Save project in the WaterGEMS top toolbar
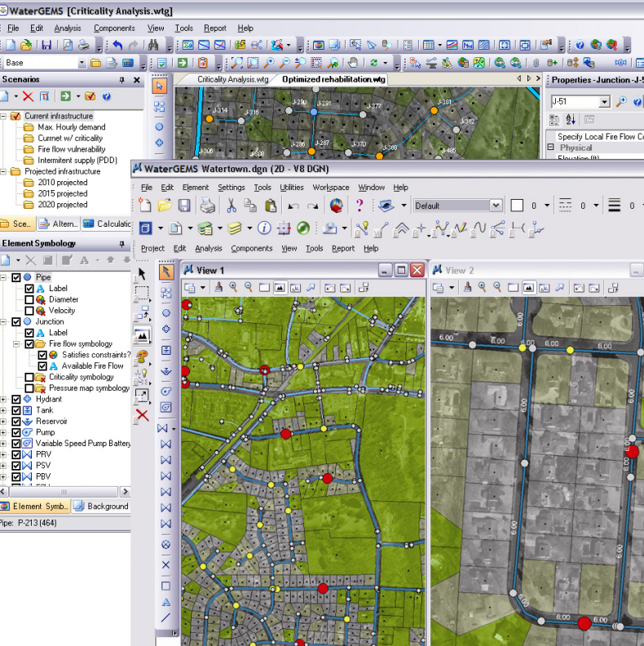The height and width of the screenshot is (646, 644). 46,45
